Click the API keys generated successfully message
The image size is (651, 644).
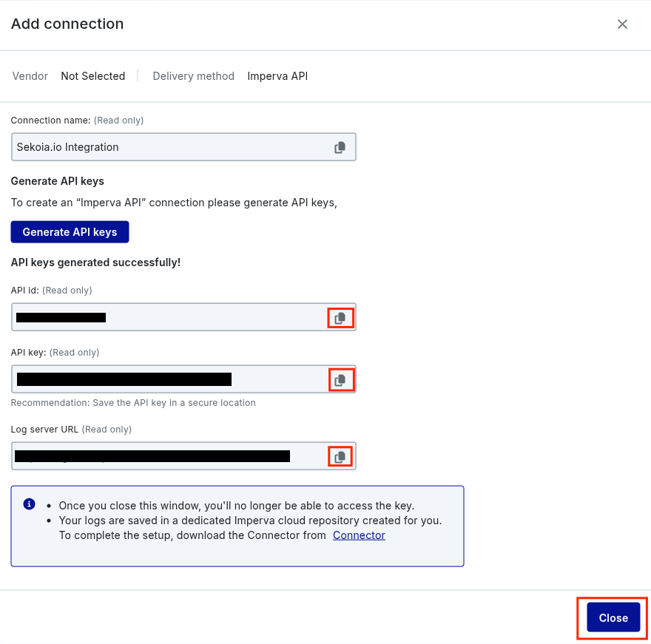click(x=95, y=262)
